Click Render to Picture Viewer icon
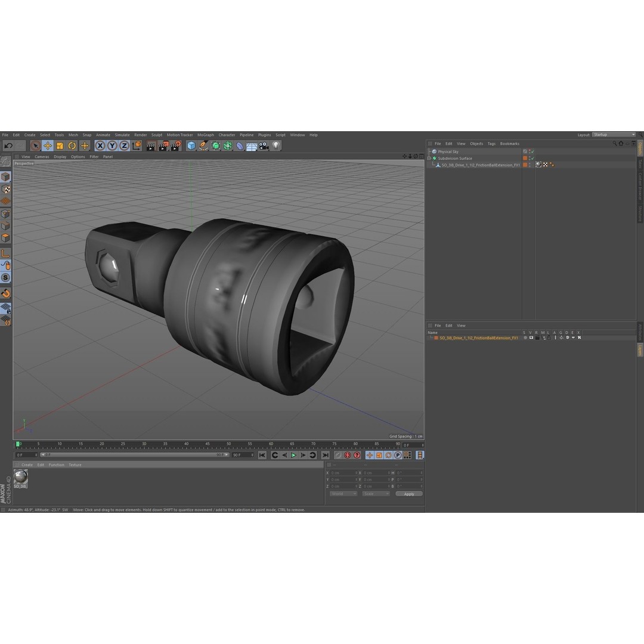 (163, 146)
